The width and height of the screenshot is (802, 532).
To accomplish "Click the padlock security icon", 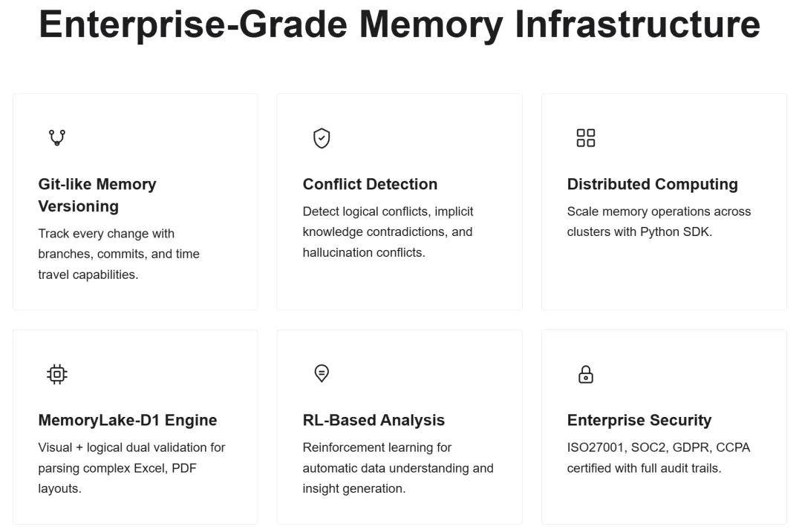I will (x=586, y=374).
